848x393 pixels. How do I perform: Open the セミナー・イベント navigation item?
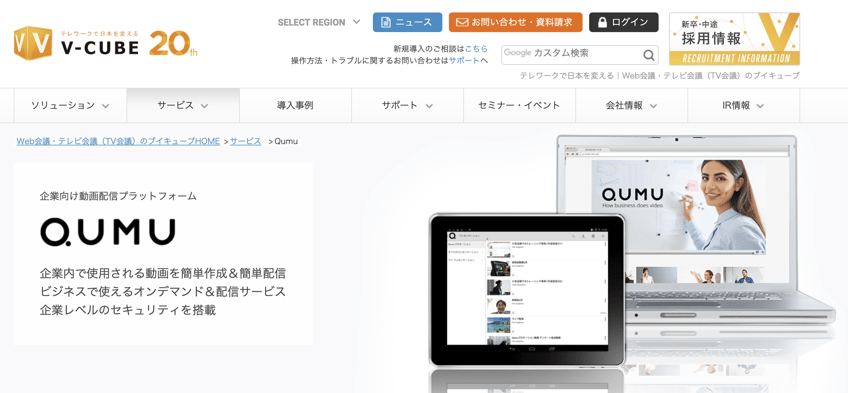519,105
